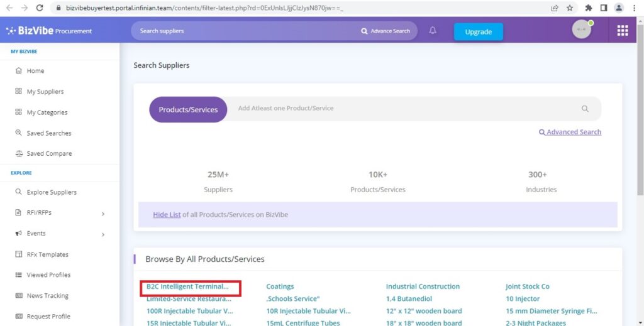Viewport: 644px width, 326px height.
Task: Click the Viewed Profiles list icon
Action: pos(18,274)
